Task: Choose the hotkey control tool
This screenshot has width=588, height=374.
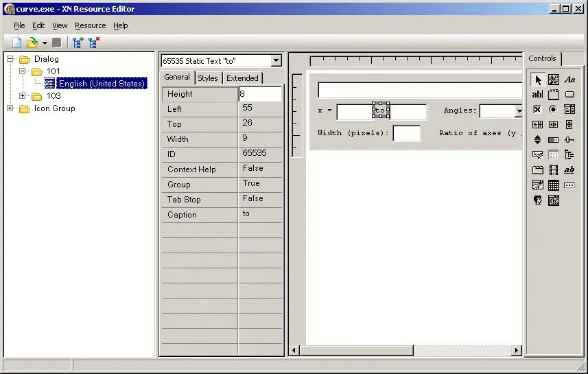Action: click(x=538, y=154)
